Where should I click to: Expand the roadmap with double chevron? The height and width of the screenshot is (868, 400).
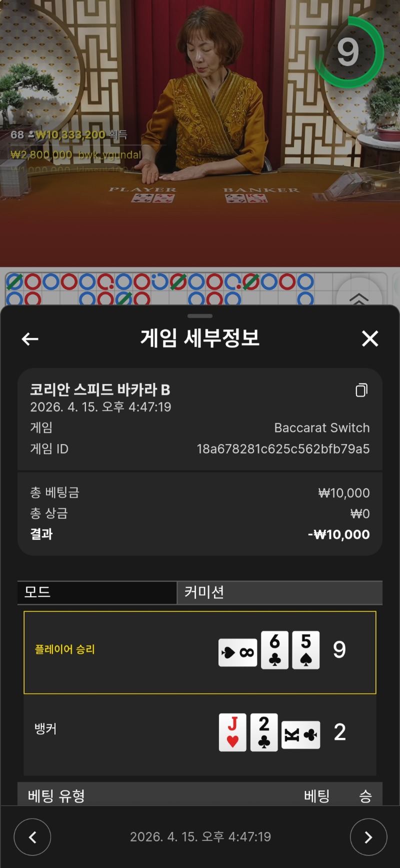(x=359, y=299)
